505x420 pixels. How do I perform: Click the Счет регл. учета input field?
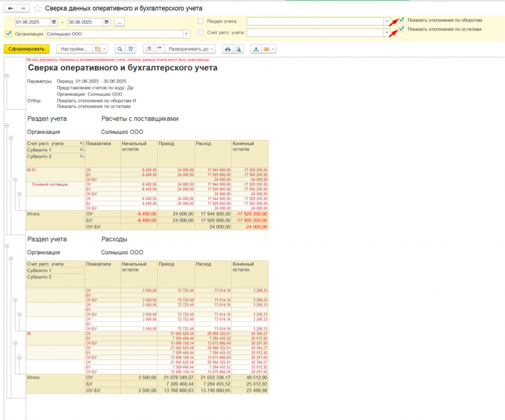(315, 33)
